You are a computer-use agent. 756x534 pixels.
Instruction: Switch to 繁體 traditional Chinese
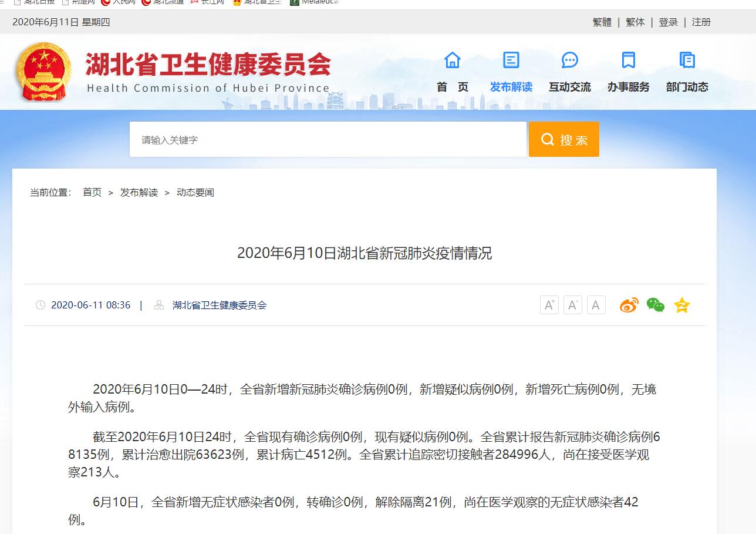[602, 22]
